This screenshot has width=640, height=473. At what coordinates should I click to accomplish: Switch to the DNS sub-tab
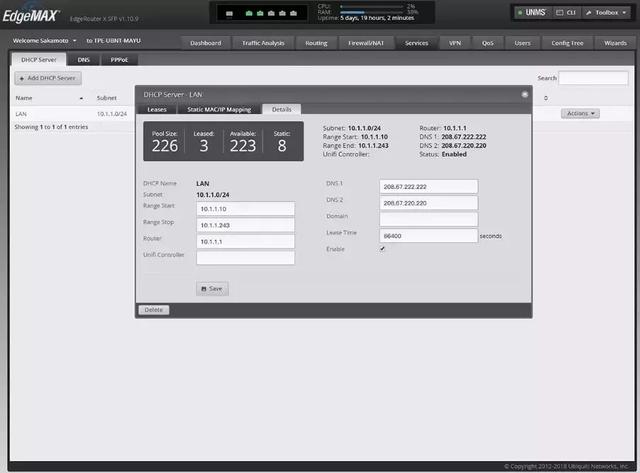coord(84,60)
